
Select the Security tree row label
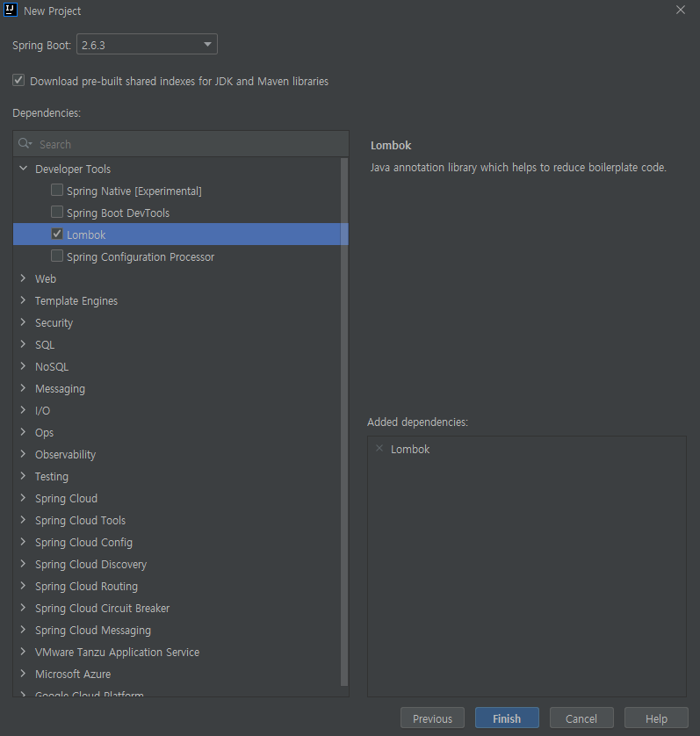(x=54, y=323)
